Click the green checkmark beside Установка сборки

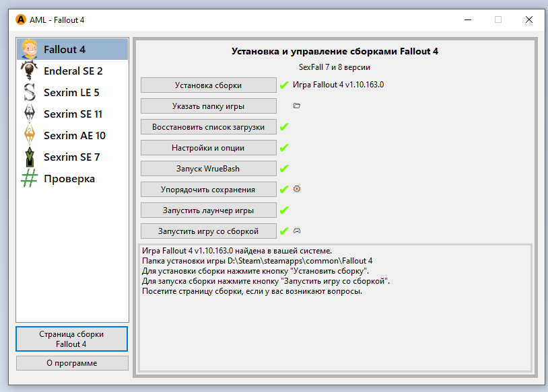pyautogui.click(x=284, y=85)
